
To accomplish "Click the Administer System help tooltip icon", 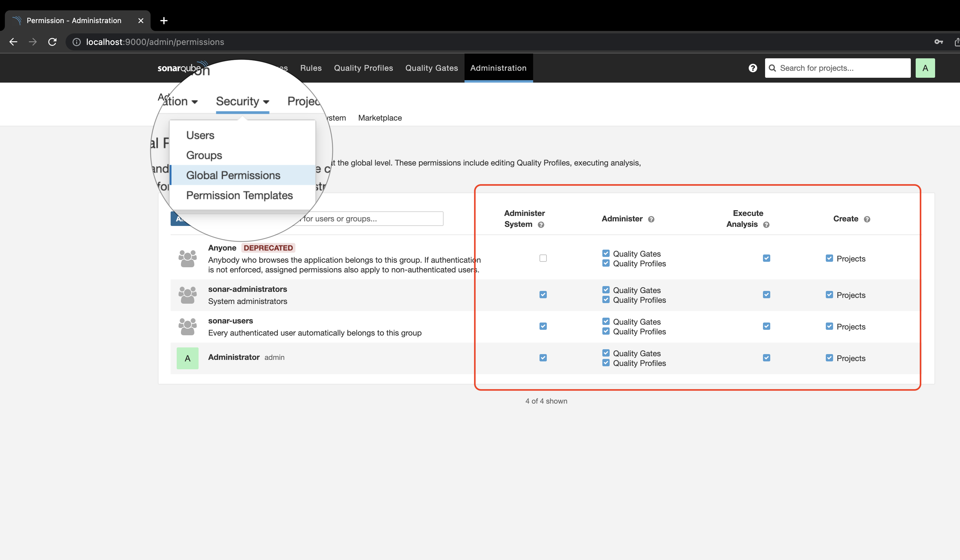I will (541, 225).
